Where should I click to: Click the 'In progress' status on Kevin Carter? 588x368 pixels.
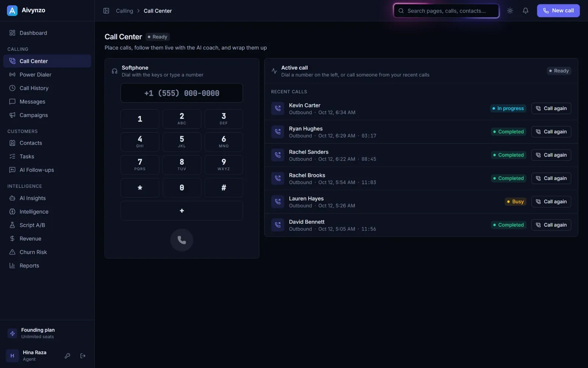[508, 109]
